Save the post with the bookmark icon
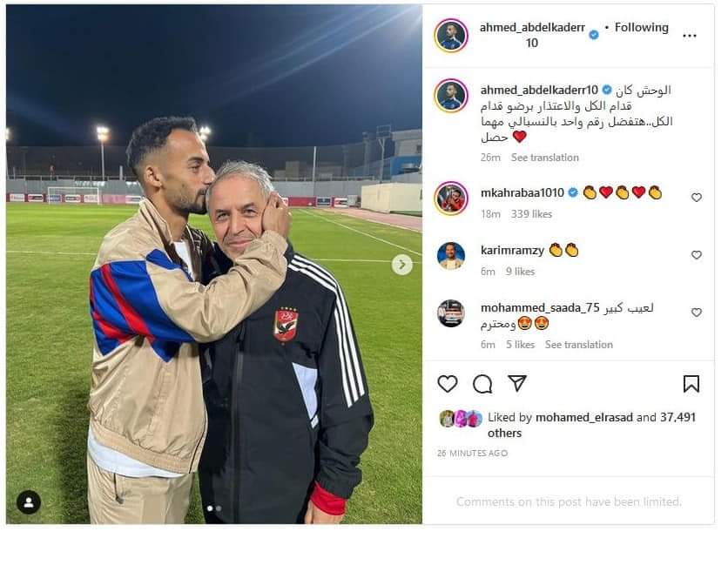Image resolution: width=728 pixels, height=565 pixels. click(x=691, y=384)
